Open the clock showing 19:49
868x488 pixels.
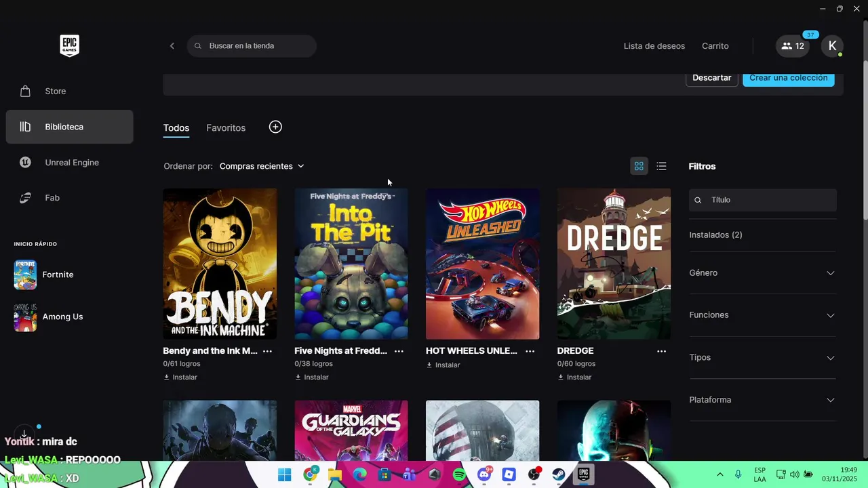click(x=840, y=474)
